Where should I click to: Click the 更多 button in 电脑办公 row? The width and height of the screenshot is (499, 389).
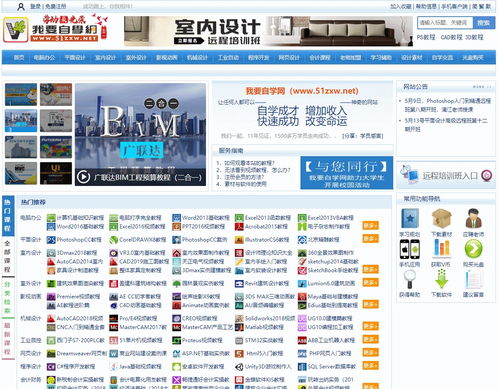tap(370, 225)
